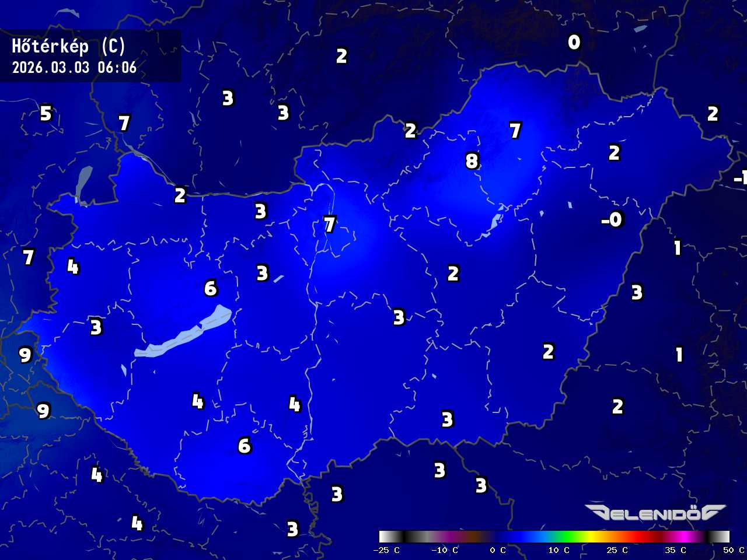Screen dimensions: 747x560
Task: Click the 2026.03.03 06:06 timestamp
Action: [x=74, y=68]
